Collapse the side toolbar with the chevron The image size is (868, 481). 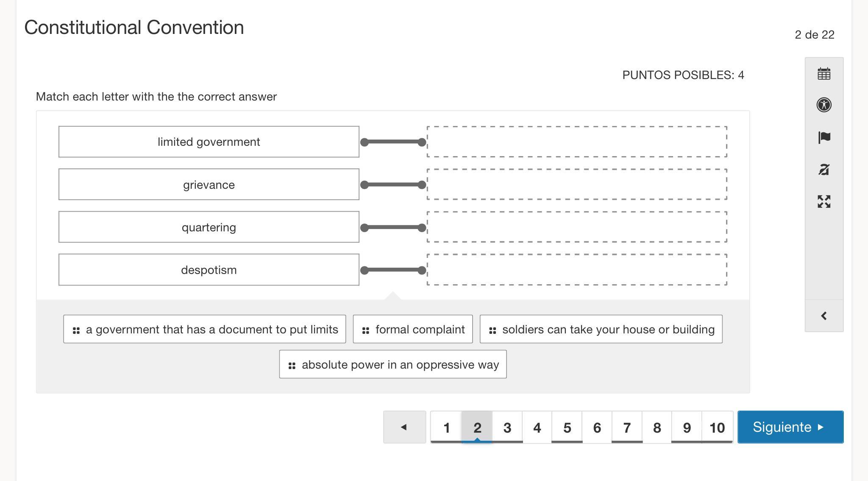[x=824, y=316]
